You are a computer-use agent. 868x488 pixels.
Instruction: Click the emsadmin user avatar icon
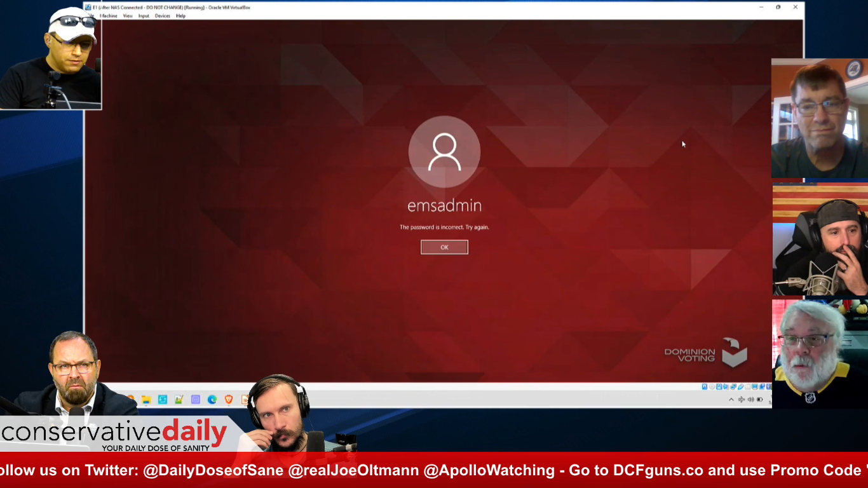tap(444, 152)
